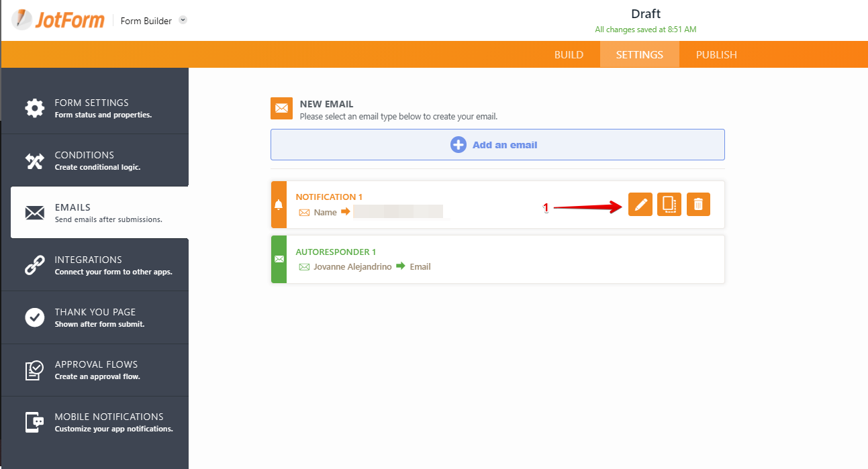Viewport: 868px width, 469px height.
Task: Click the blue plus icon in Add an email
Action: pyautogui.click(x=458, y=145)
